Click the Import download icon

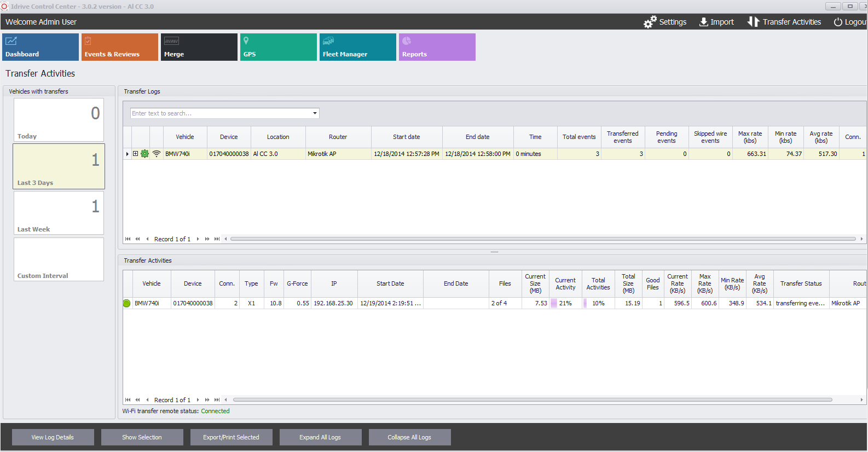[704, 22]
